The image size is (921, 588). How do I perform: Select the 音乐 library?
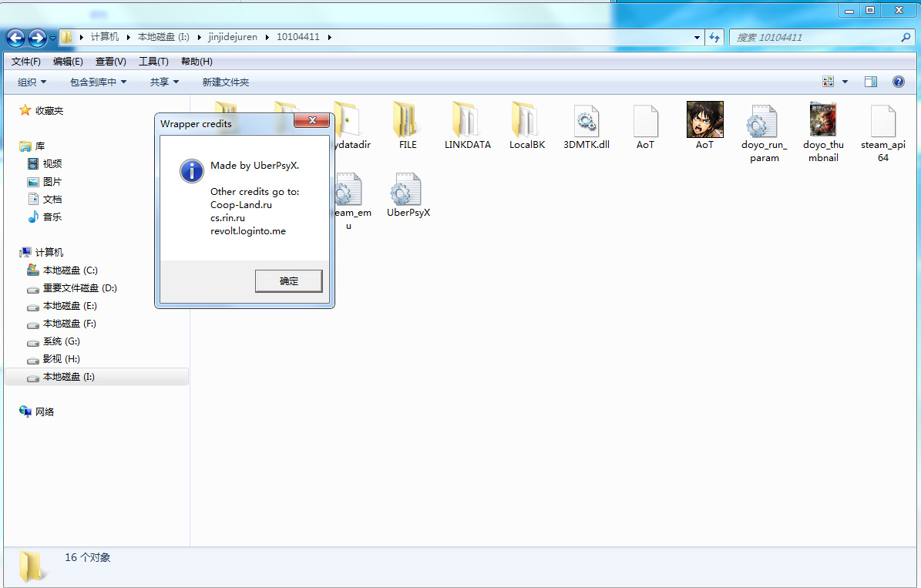click(45, 217)
